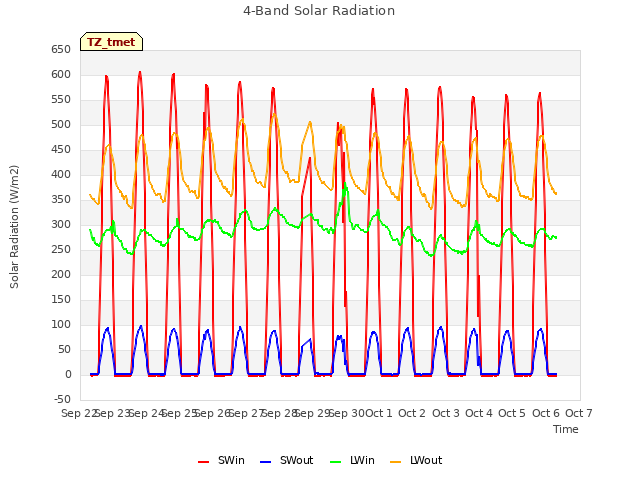640x480 pixels.
Task: Click the 500 y-axis tick label
Action: 61,125
